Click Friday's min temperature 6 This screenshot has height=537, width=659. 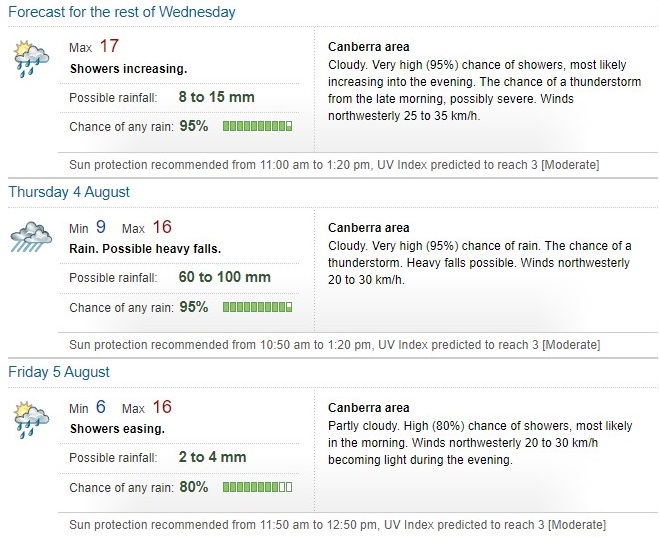click(x=101, y=407)
